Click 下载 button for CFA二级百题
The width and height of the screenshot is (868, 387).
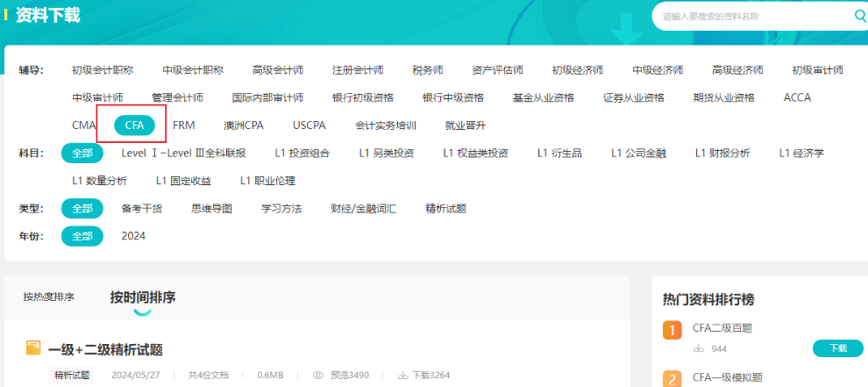click(838, 348)
